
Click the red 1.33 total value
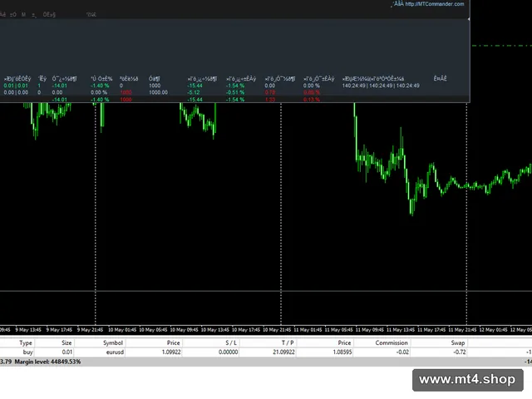point(269,100)
